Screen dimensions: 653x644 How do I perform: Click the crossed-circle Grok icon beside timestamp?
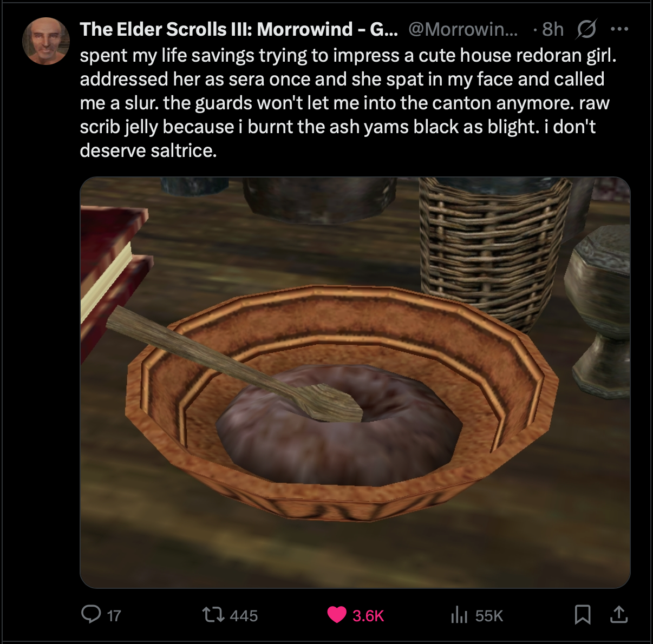[x=586, y=29]
